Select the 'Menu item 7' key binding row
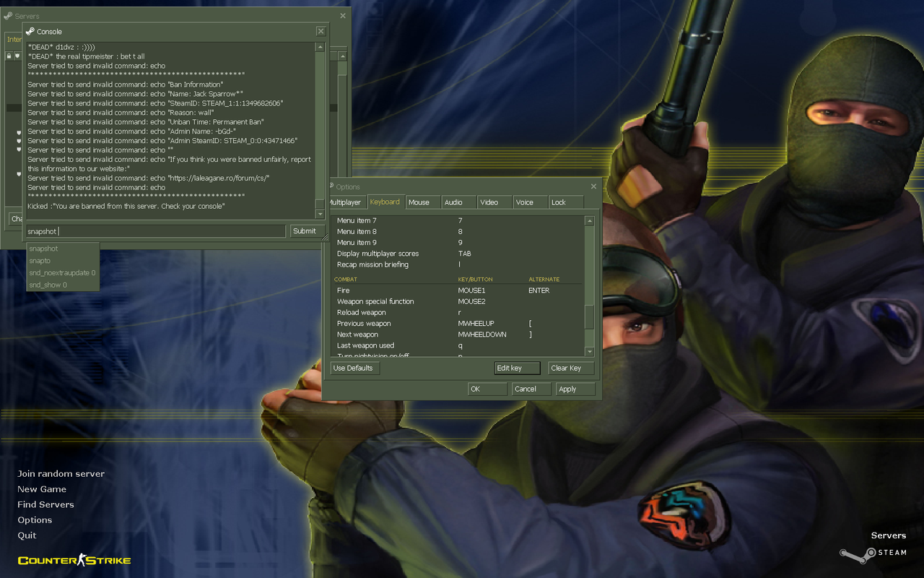This screenshot has height=578, width=924. coord(457,220)
